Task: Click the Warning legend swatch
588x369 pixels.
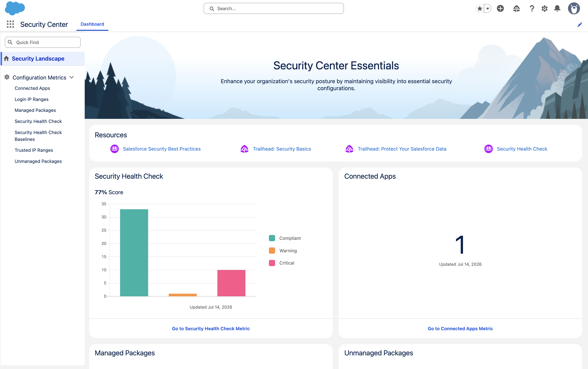Action: pos(272,251)
